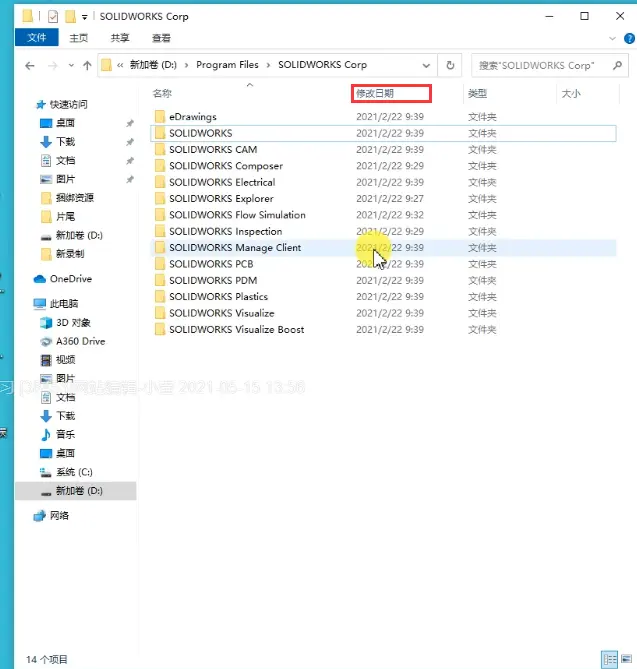Click the pin icon beside 图片
The height and width of the screenshot is (669, 637).
click(x=130, y=180)
